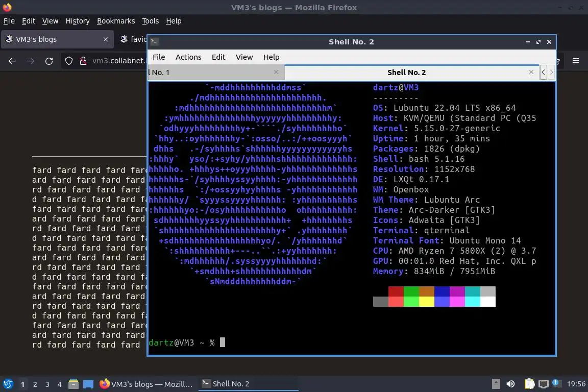Image resolution: width=588 pixels, height=392 pixels.
Task: Open Firefox Bookmarks menu
Action: coord(116,21)
